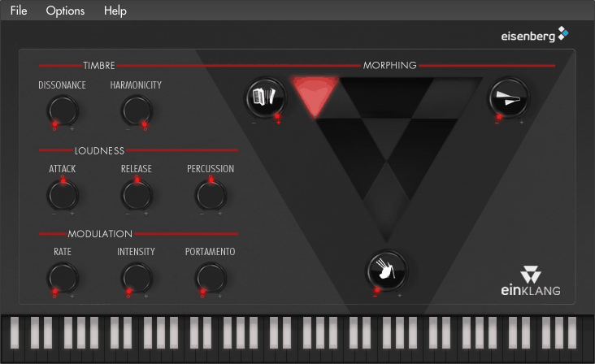Click the minus mark under accordion knob
Viewport: 595px width, 364px height.
coord(254,123)
